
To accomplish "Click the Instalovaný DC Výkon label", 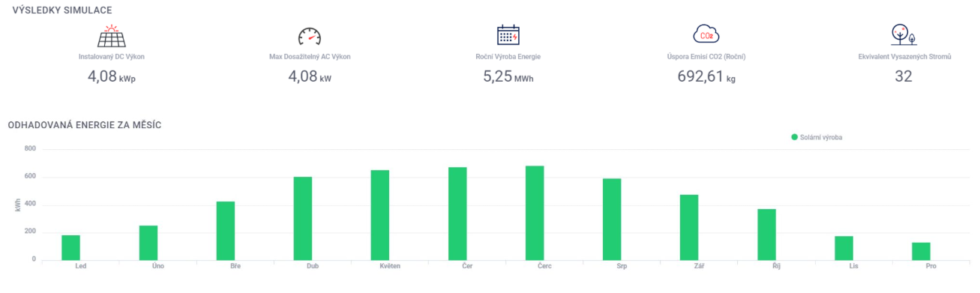I will coord(112,56).
